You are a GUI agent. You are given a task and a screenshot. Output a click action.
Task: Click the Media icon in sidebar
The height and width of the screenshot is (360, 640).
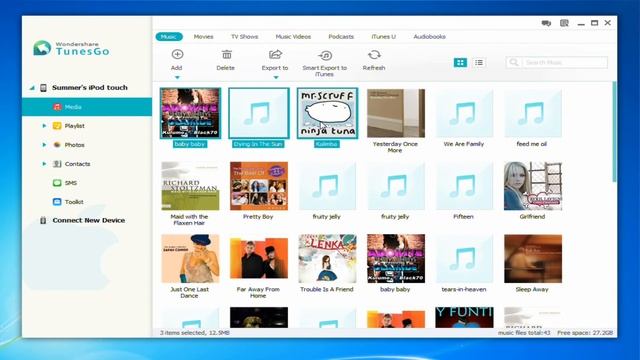click(57, 107)
